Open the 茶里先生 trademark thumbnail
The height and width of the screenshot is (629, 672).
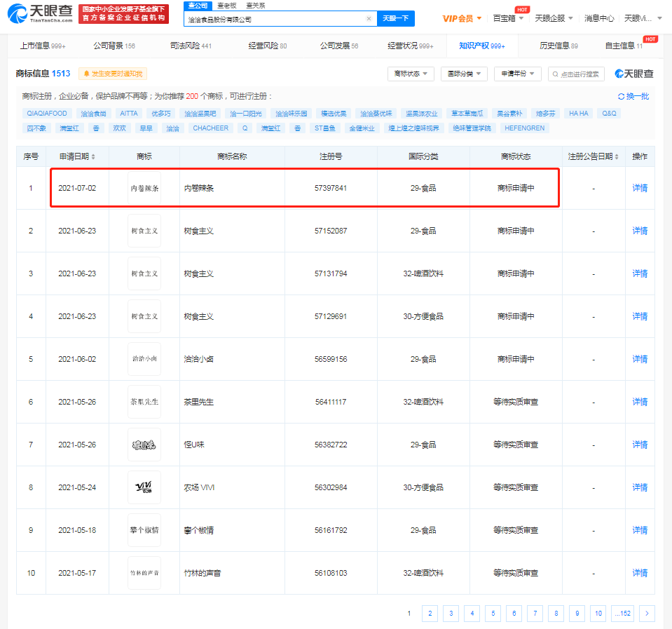coord(144,402)
